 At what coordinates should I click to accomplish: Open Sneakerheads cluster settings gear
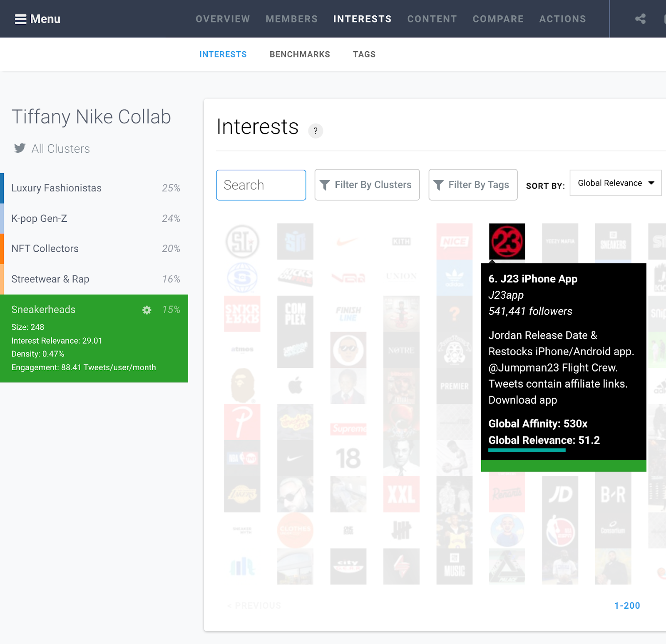147,310
